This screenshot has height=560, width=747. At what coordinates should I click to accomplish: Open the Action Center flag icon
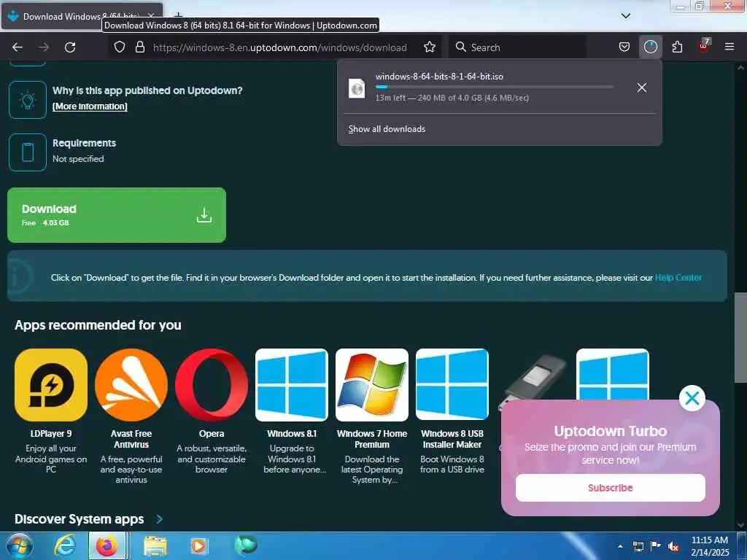pyautogui.click(x=656, y=546)
